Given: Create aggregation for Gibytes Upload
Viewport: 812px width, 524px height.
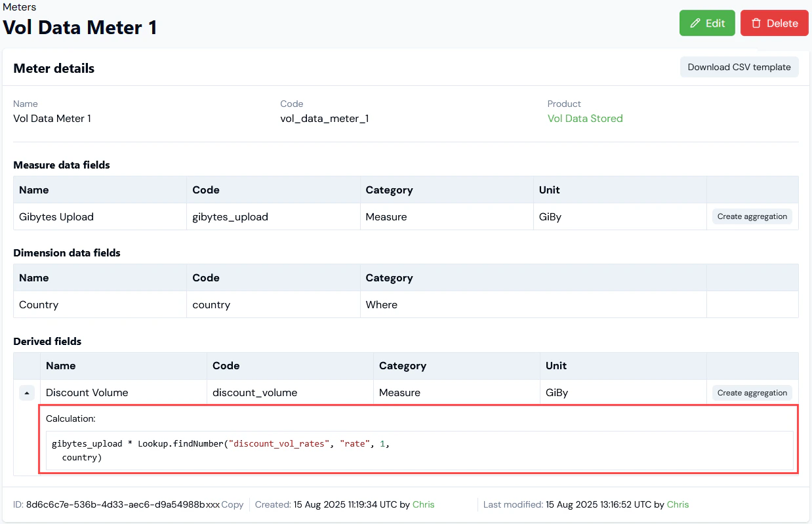Looking at the screenshot, I should click(752, 216).
